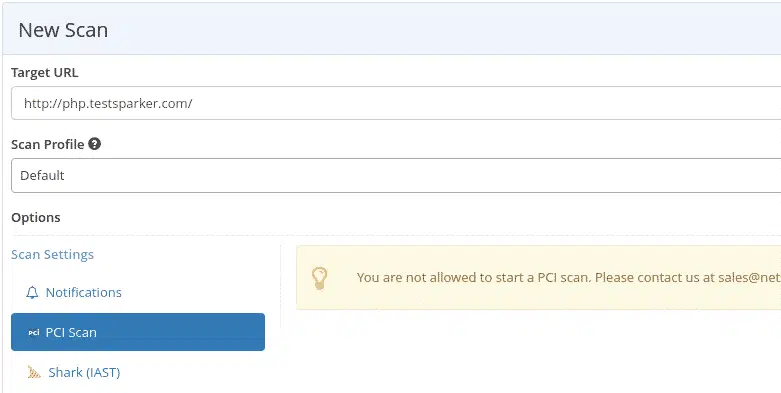Image resolution: width=781 pixels, height=393 pixels.
Task: Click the Target URL field label
Action: pos(44,73)
